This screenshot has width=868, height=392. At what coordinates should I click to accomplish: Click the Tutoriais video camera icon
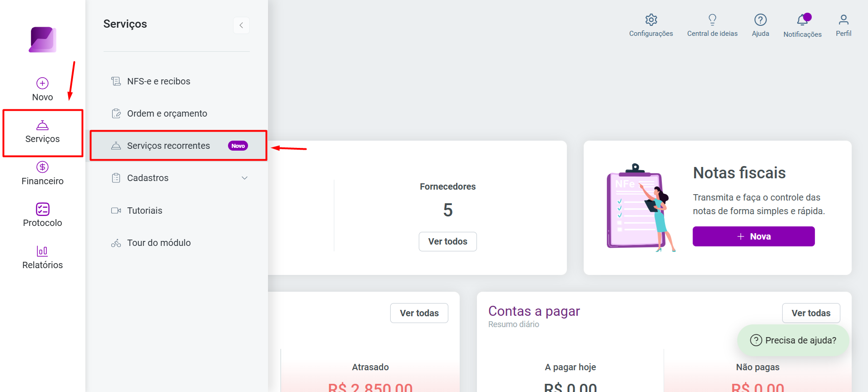116,211
